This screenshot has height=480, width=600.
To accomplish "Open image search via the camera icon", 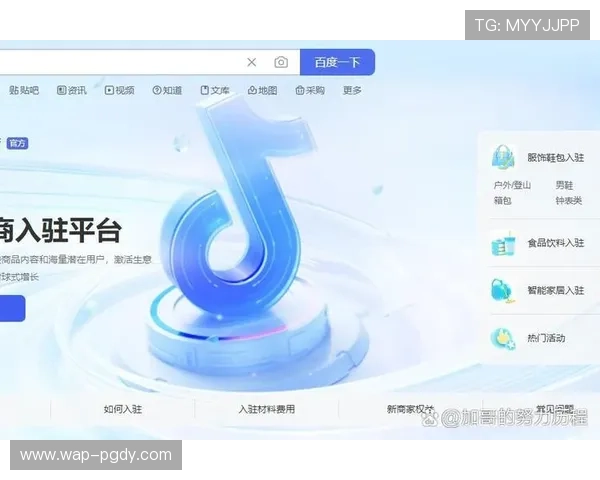I will point(281,62).
